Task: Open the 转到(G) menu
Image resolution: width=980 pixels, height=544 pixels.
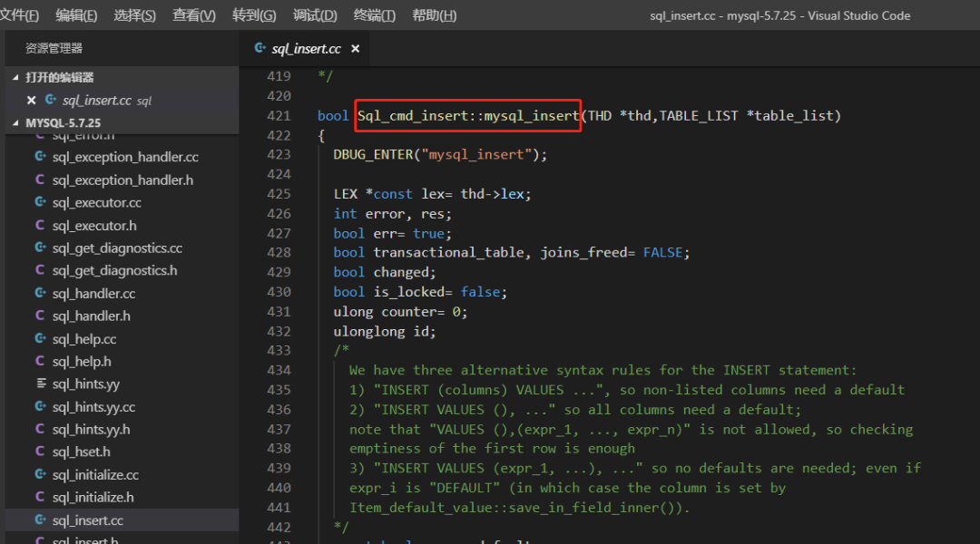Action: [x=254, y=15]
